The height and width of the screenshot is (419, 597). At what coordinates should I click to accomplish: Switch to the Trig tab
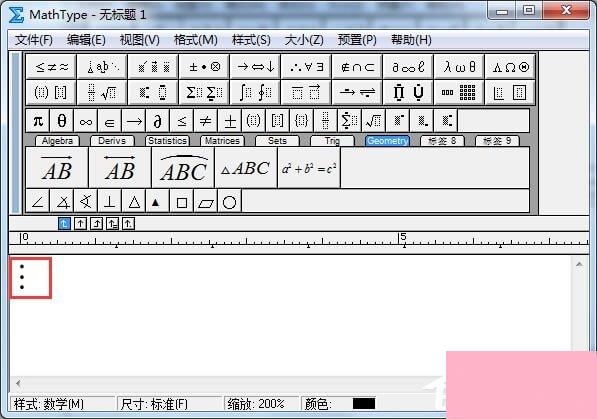click(332, 141)
